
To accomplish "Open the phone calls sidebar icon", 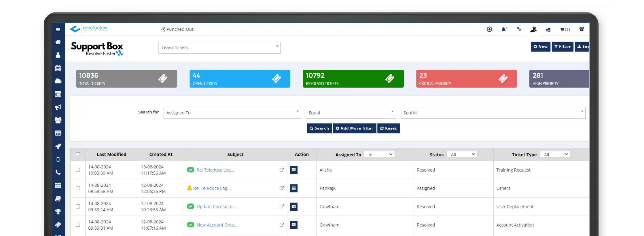I will click(x=58, y=172).
